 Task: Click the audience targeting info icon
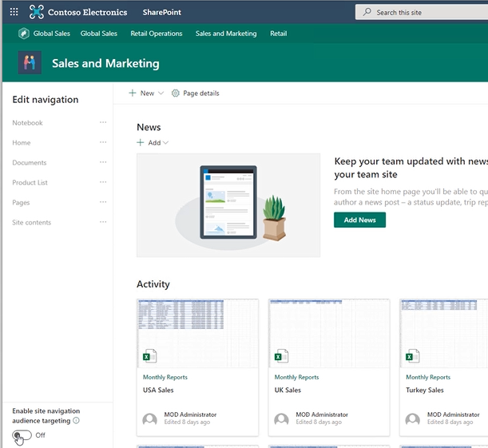[x=76, y=421]
